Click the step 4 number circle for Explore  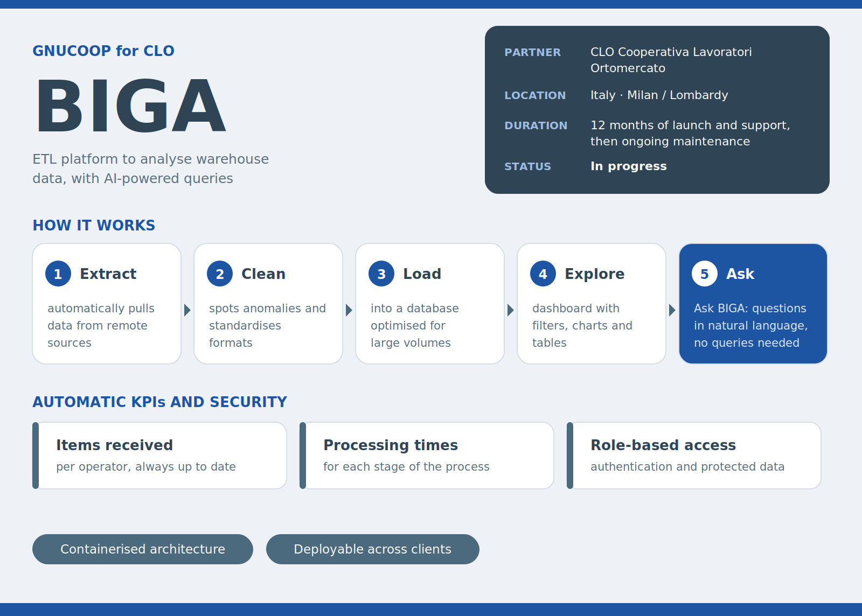click(x=543, y=274)
